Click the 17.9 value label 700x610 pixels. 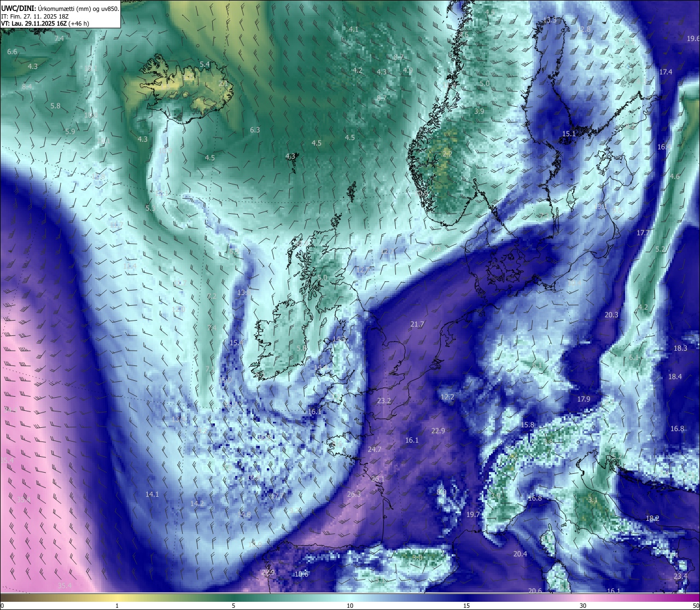click(x=584, y=399)
